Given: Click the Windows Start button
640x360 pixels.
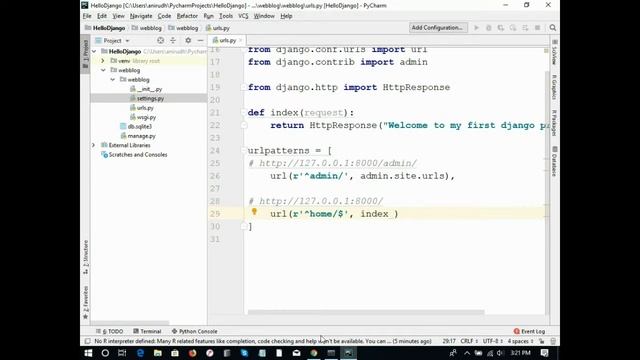Looking at the screenshot, I should coord(88,353).
